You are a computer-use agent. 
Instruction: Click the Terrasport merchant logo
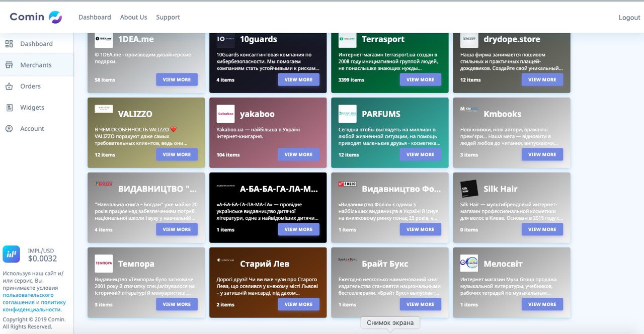pyautogui.click(x=347, y=39)
